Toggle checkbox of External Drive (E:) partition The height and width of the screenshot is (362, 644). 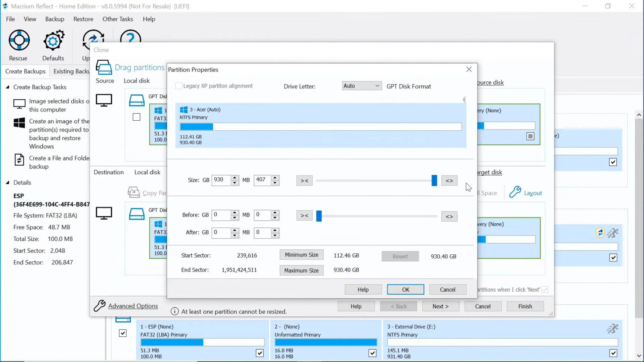(x=613, y=353)
